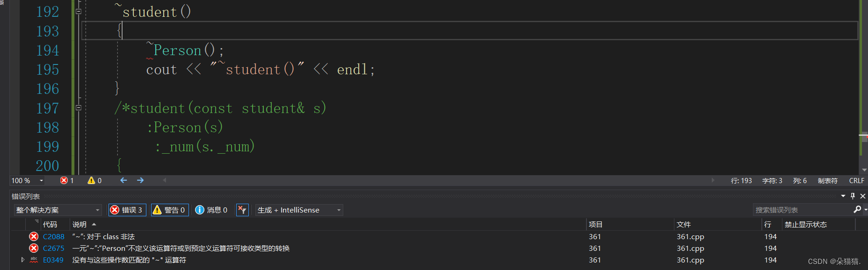Screen dimensions: 868x270
Task: Click the warning count icon in editor status bar
Action: pos(91,180)
